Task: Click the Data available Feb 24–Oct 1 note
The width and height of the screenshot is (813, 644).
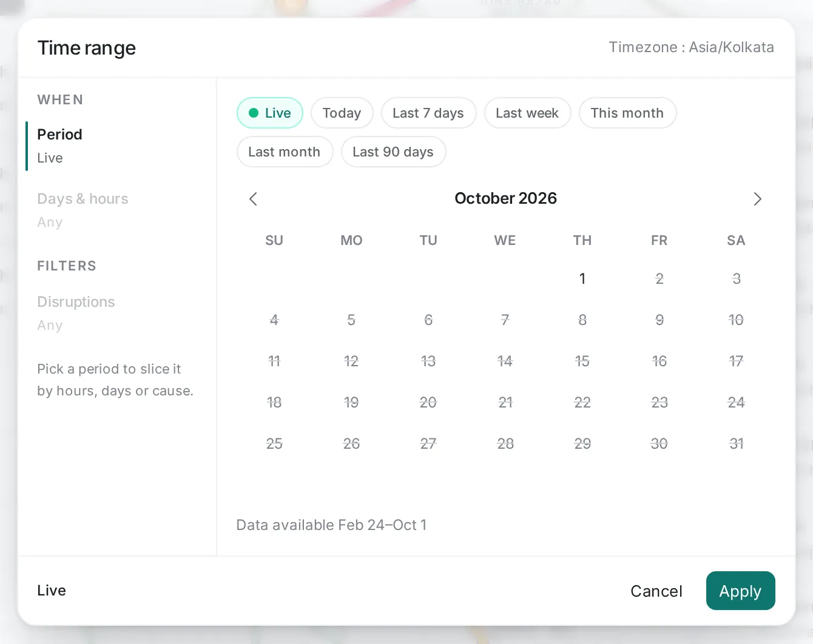Action: (x=331, y=525)
